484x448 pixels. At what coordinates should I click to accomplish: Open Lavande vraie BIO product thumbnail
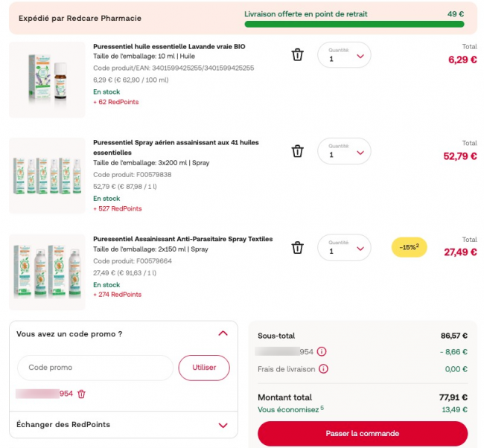click(47, 80)
